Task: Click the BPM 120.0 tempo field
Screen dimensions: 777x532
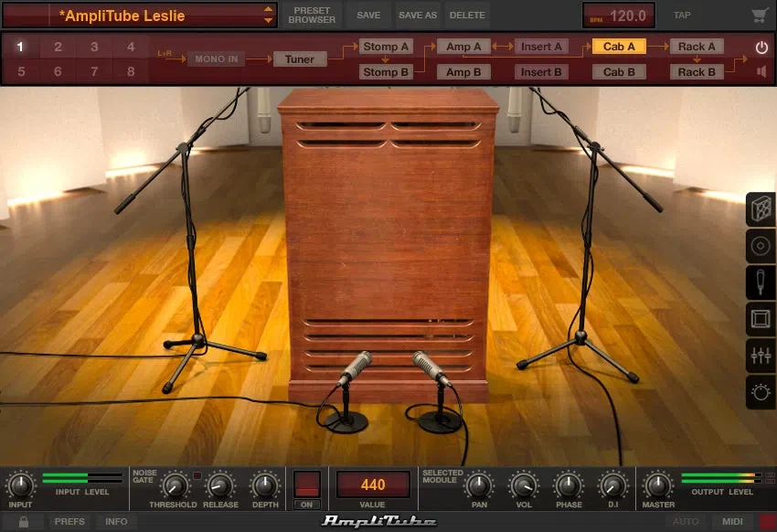Action: 619,16
